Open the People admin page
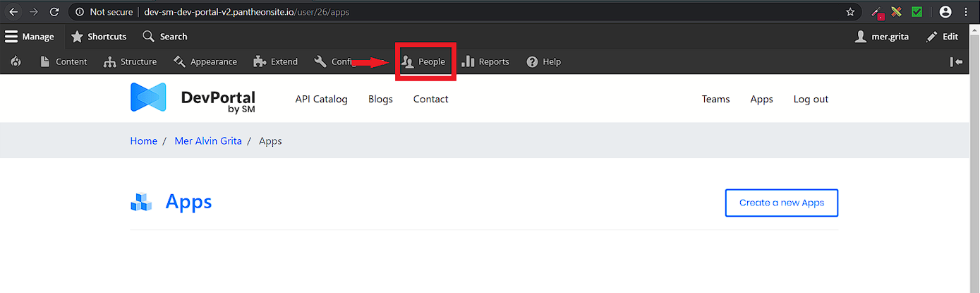The height and width of the screenshot is (293, 980). [x=424, y=62]
